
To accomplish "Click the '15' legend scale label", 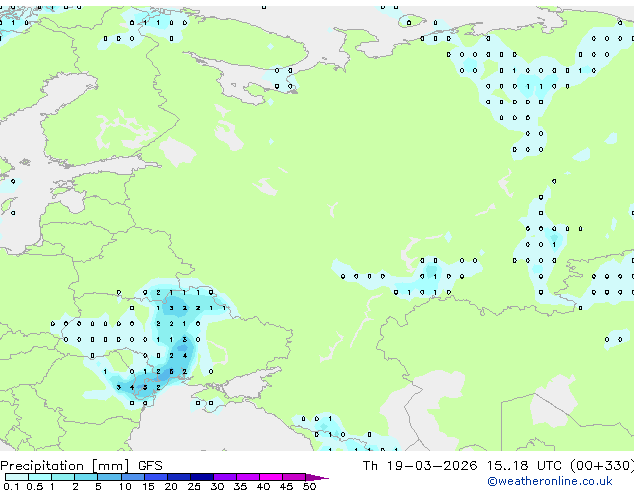I will tap(148, 486).
